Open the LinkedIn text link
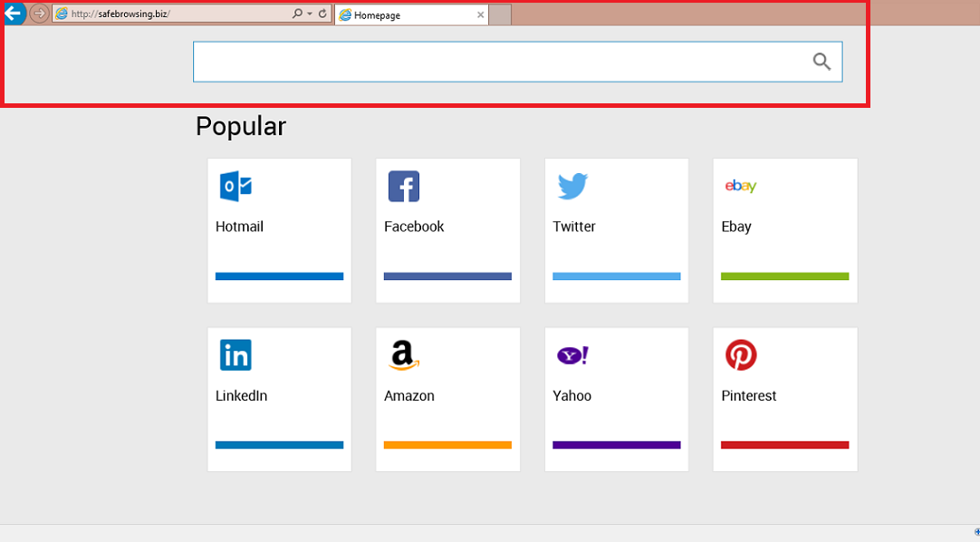 (x=241, y=396)
